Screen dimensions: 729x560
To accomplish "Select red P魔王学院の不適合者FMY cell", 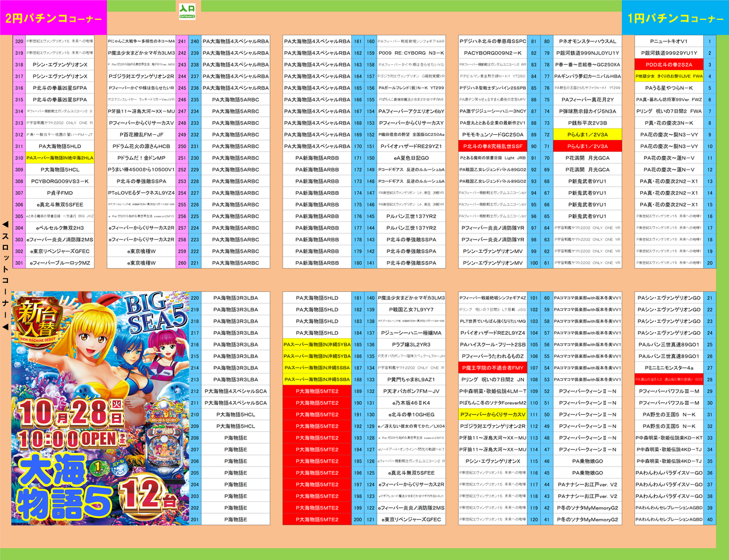I will 492,368.
